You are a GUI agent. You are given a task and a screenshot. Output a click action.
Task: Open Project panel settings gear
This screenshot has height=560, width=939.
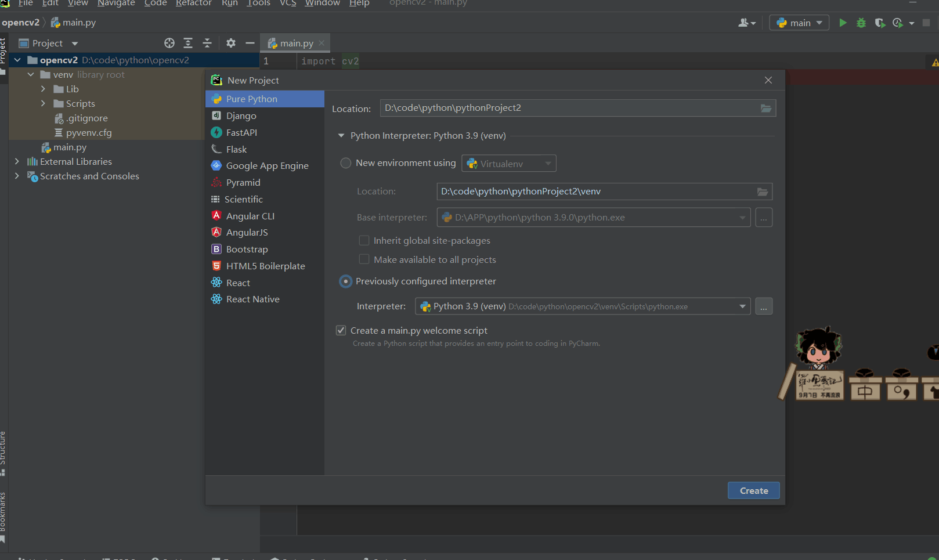(x=231, y=43)
